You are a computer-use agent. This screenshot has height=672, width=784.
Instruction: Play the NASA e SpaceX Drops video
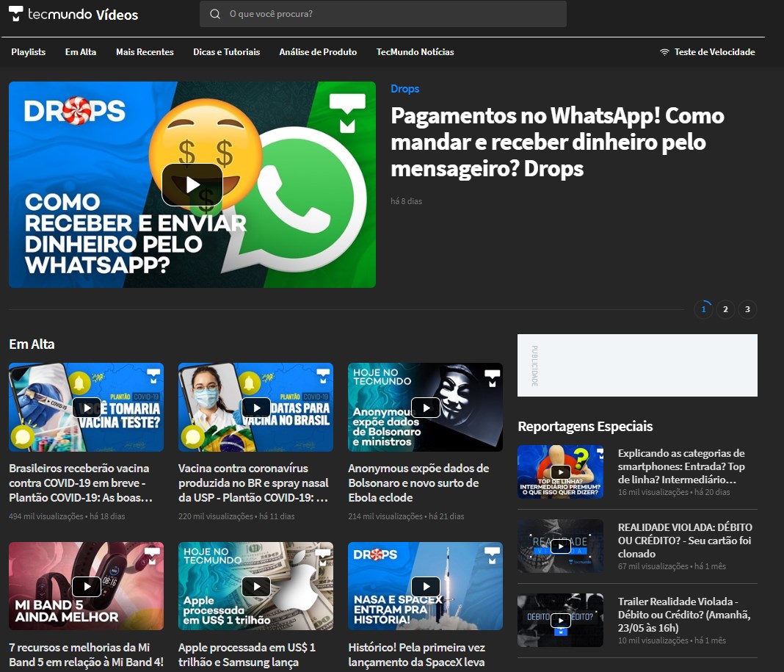[x=425, y=586]
